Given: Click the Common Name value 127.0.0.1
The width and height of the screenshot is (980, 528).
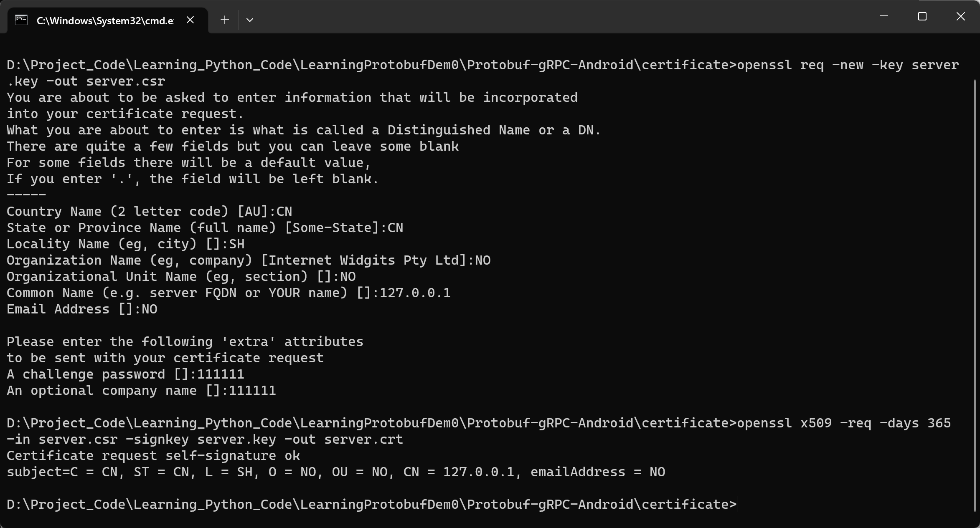Looking at the screenshot, I should 415,293.
